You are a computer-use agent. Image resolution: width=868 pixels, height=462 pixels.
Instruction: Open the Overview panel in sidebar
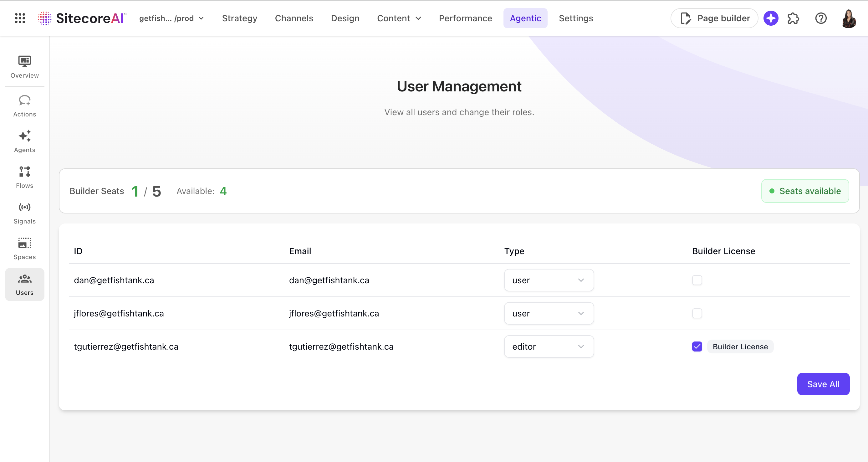(24, 66)
